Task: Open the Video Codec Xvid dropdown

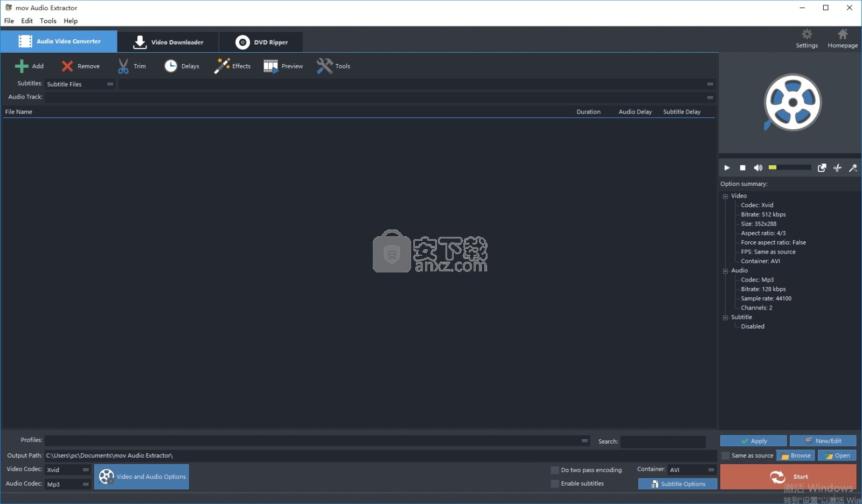Action: pyautogui.click(x=68, y=470)
